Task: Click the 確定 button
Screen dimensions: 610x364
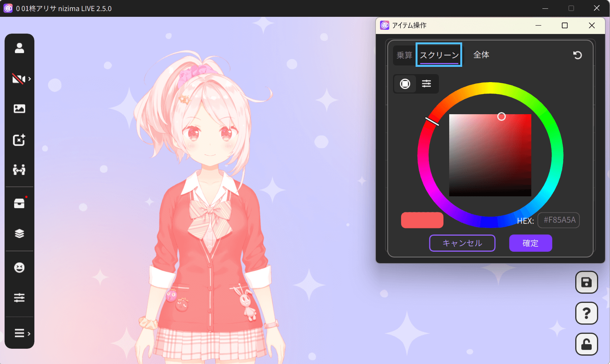Action: click(x=530, y=243)
